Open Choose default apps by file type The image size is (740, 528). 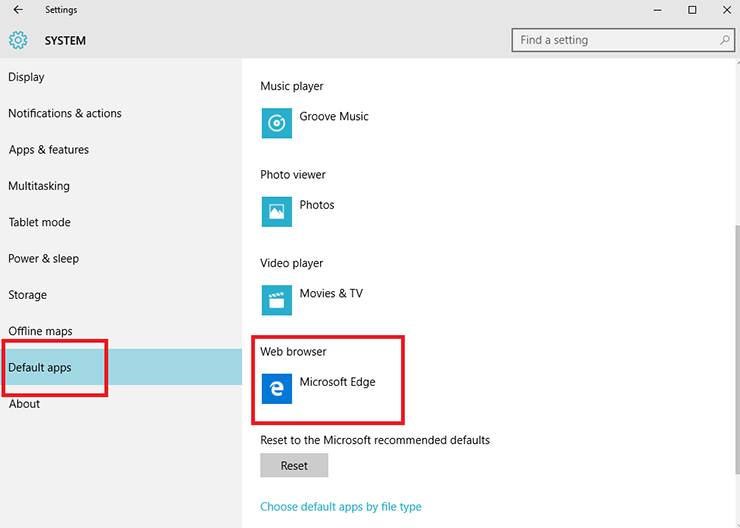(x=341, y=507)
